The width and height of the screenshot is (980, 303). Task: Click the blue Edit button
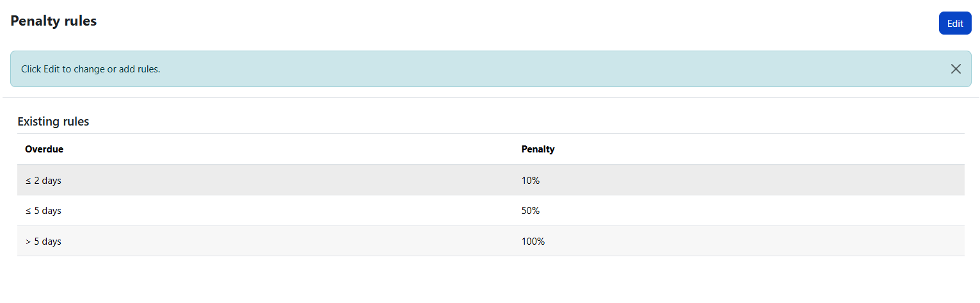click(x=955, y=24)
